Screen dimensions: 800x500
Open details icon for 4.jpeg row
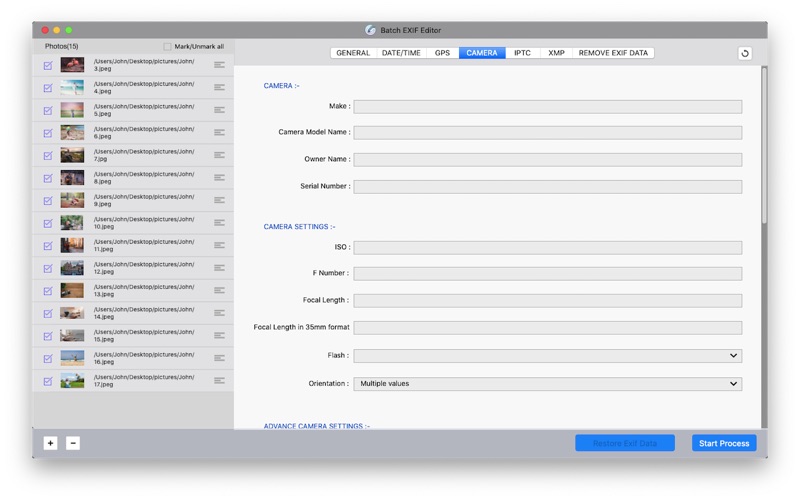pos(219,87)
